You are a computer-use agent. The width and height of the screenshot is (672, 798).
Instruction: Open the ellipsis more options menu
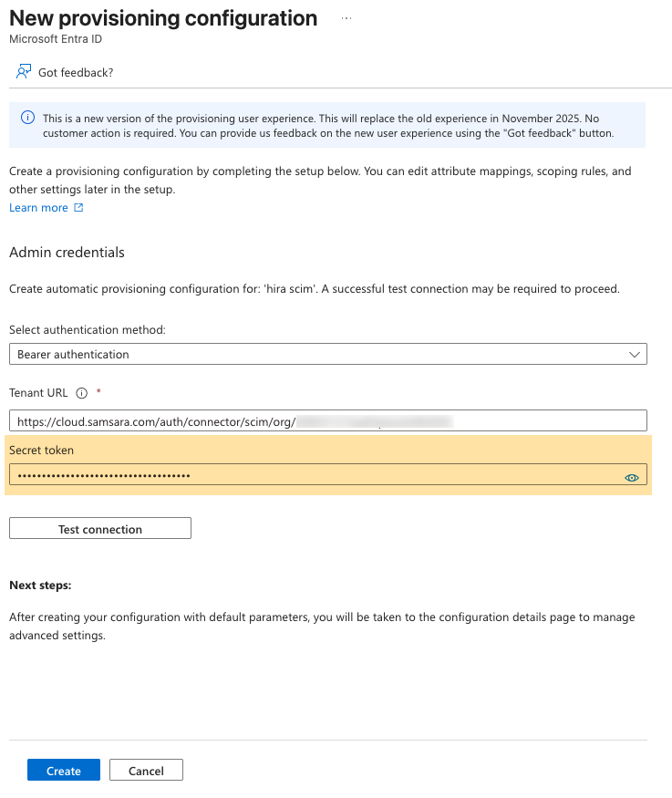click(x=346, y=18)
